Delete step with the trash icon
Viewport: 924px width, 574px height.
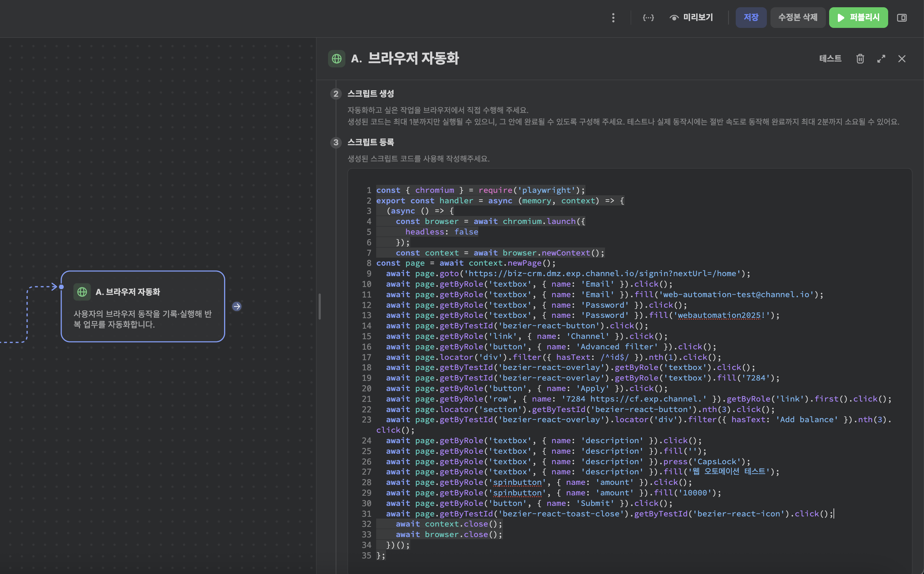[x=860, y=59]
